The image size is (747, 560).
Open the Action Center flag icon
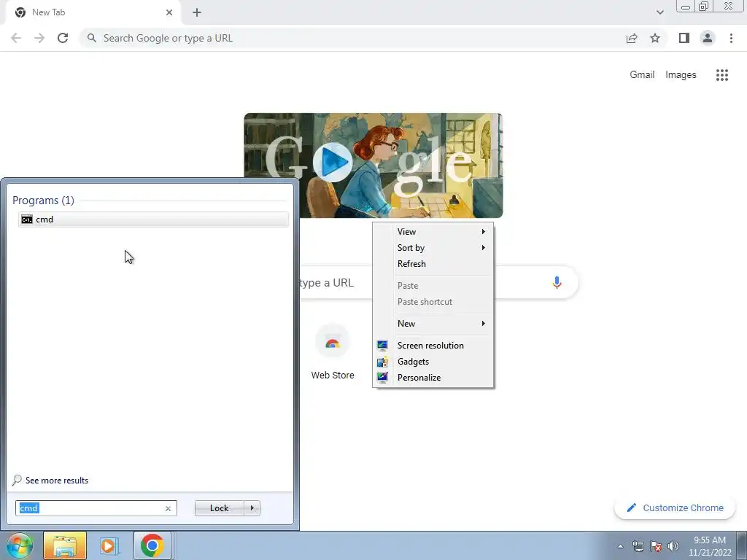[x=656, y=546]
